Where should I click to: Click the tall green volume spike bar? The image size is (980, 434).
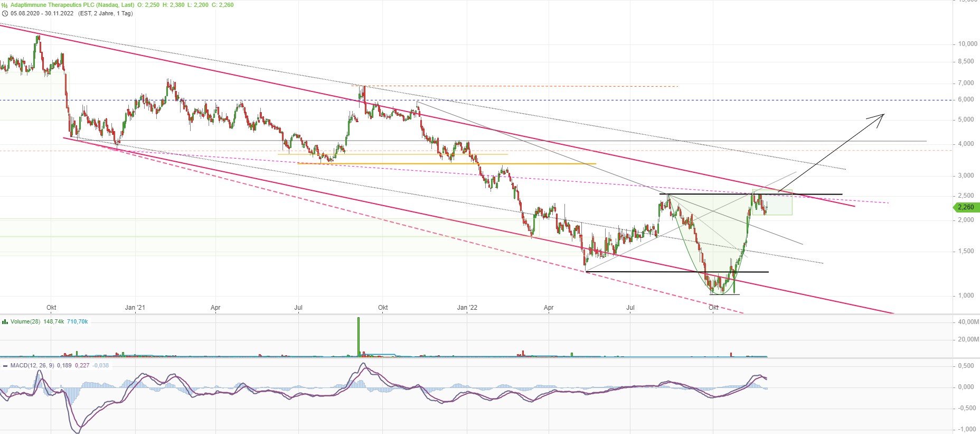click(x=359, y=337)
